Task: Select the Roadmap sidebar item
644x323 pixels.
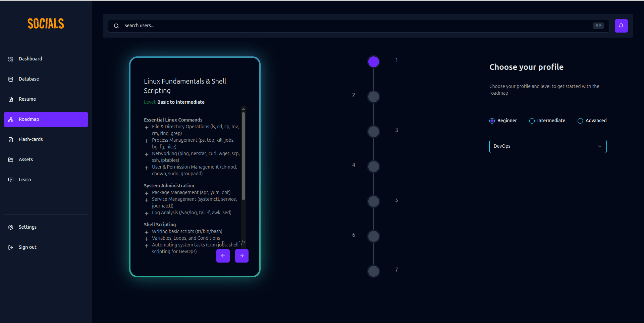Action: [x=46, y=120]
